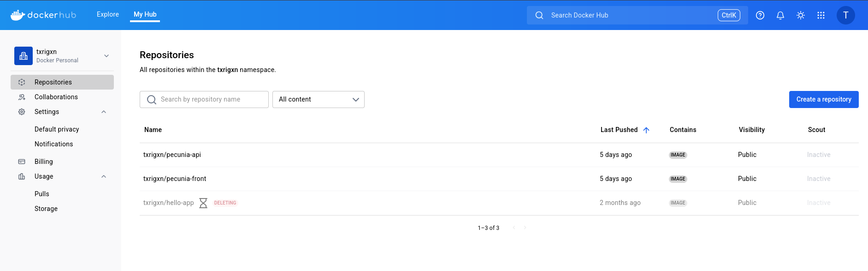Viewport: 868px width, 271px height.
Task: Open Storage usage page
Action: pos(46,209)
